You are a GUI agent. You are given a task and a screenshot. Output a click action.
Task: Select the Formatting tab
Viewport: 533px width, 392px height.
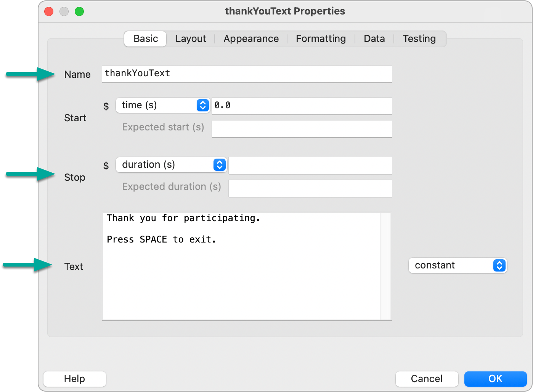(321, 39)
